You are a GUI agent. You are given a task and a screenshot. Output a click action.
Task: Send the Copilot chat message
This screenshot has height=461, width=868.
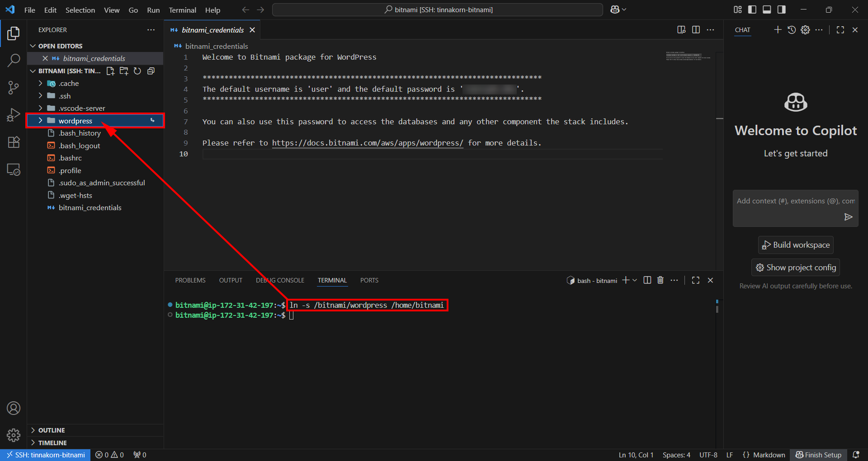[x=849, y=217]
